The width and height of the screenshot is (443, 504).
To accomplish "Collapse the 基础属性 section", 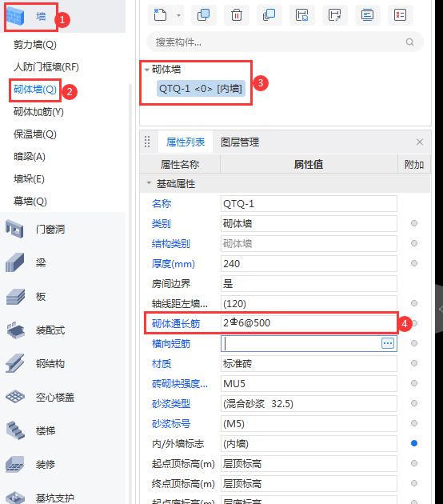I will 149,183.
